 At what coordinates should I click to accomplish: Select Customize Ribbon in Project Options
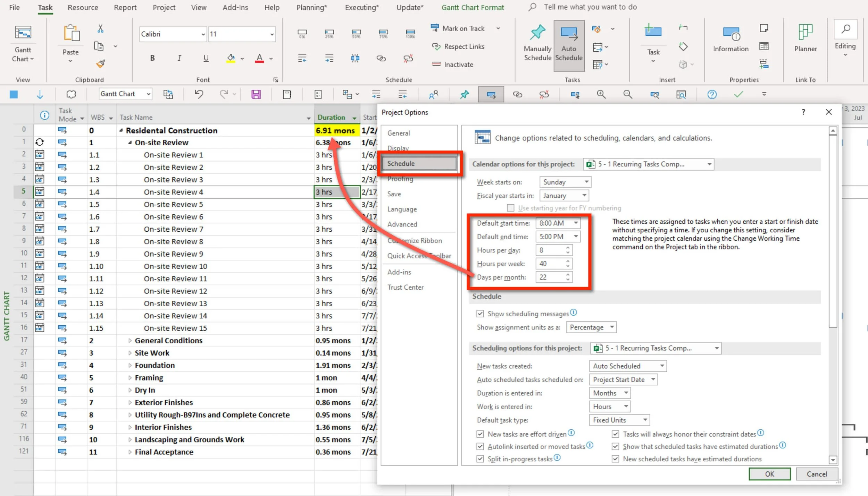tap(415, 240)
